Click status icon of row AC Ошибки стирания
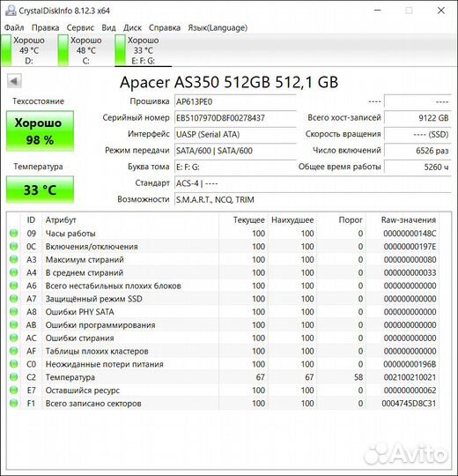This screenshot has width=458, height=476. click(13, 338)
